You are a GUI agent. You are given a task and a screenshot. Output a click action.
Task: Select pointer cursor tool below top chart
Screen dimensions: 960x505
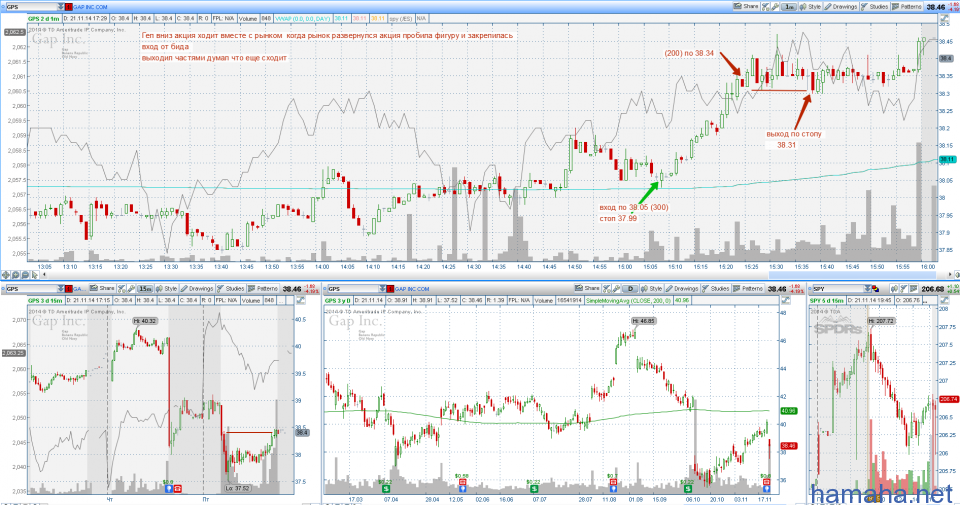point(35,275)
